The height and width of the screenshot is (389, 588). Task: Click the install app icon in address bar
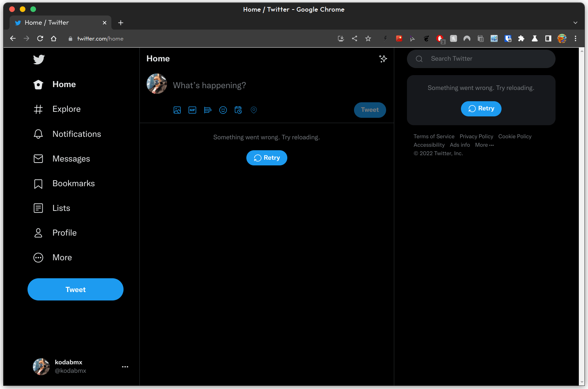click(x=341, y=38)
